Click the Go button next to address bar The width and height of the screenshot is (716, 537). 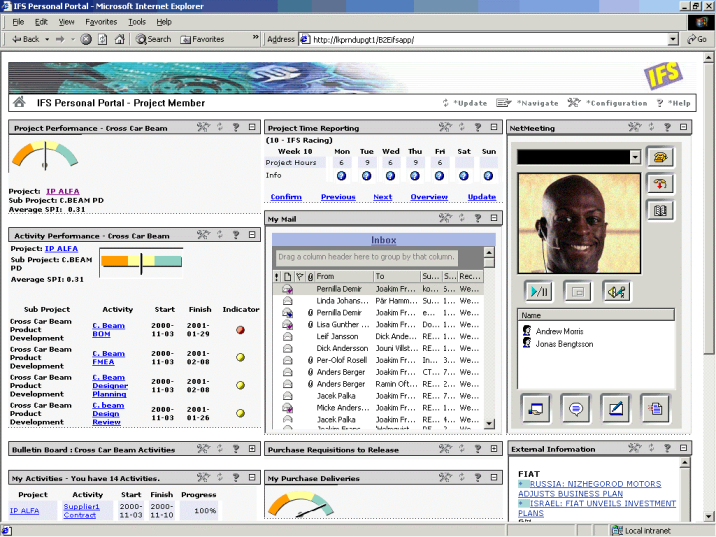tap(697, 39)
